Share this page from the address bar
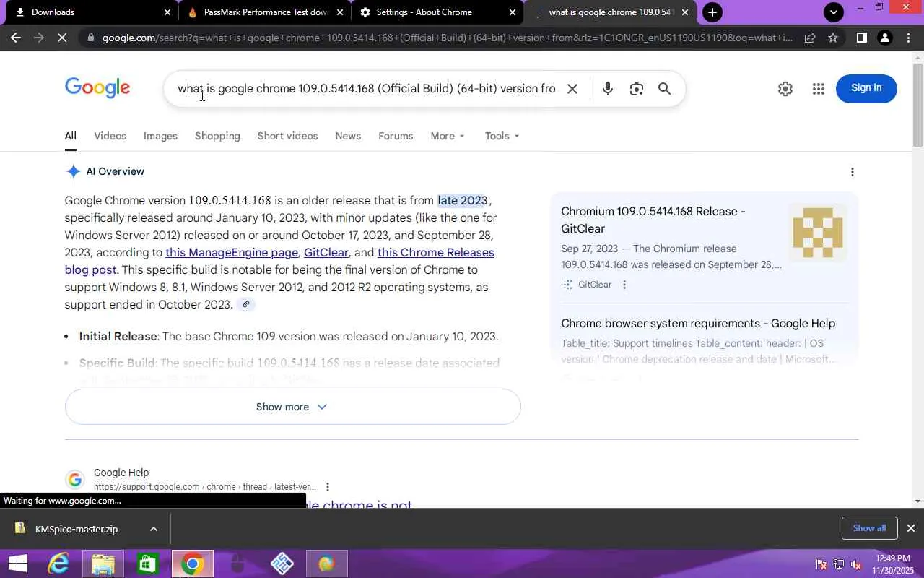924x578 pixels. tap(810, 38)
